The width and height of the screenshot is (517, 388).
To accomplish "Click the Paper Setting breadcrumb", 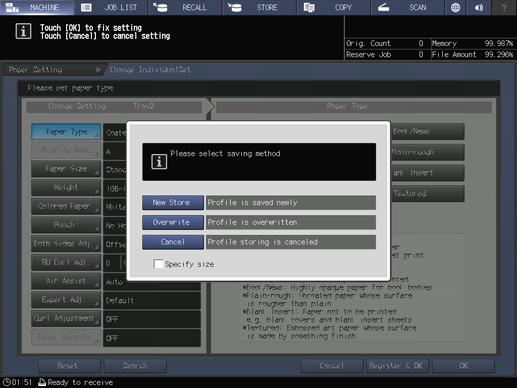I will (35, 70).
